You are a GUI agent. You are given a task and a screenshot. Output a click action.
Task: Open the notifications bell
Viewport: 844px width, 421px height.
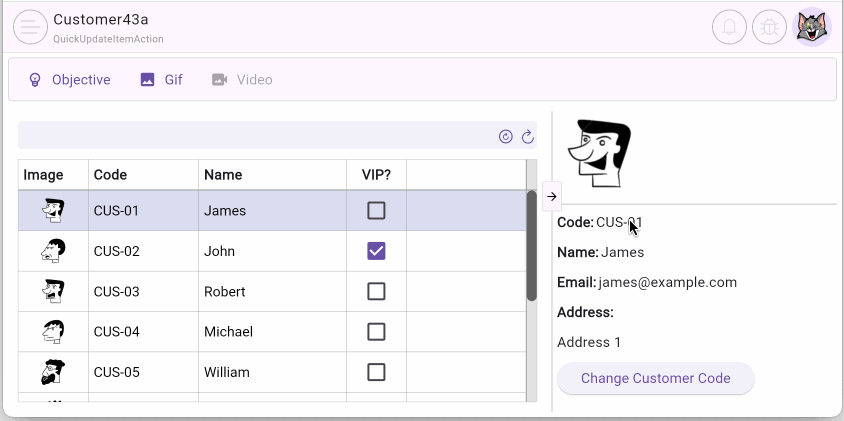(x=729, y=27)
